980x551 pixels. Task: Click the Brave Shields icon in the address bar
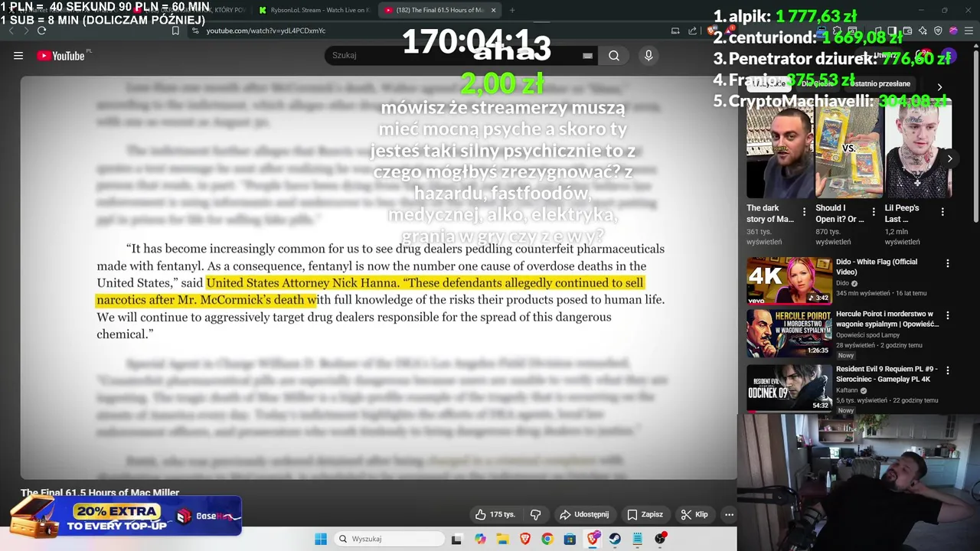[712, 31]
